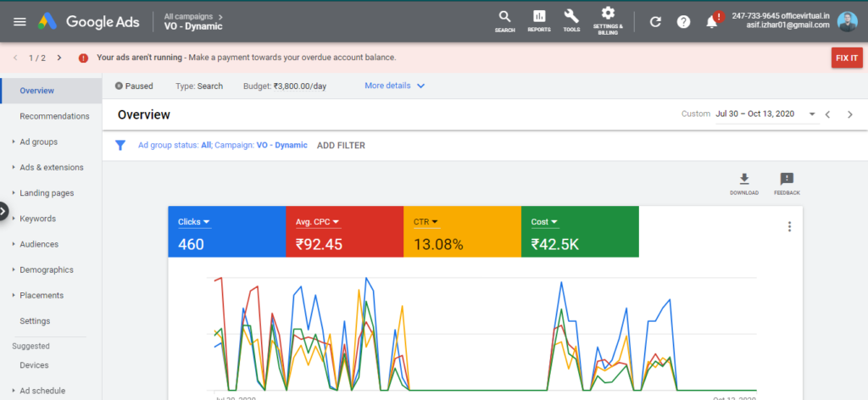Open the custom date range dropdown
The width and height of the screenshot is (868, 400).
pyautogui.click(x=811, y=114)
